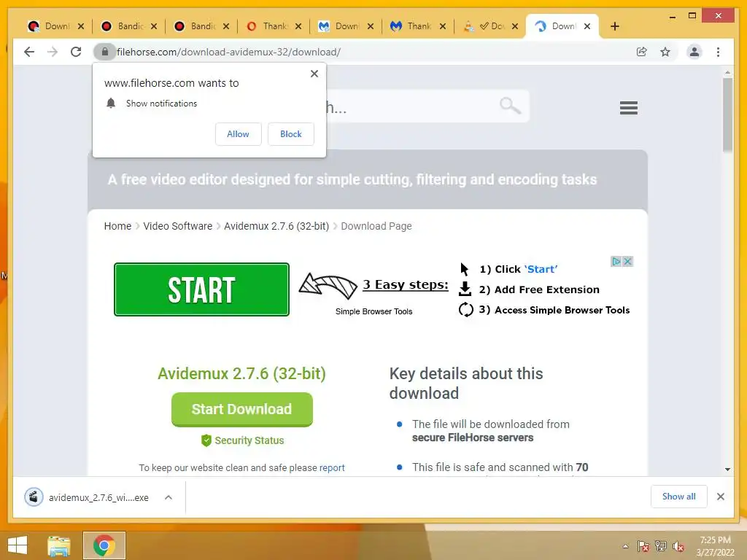
Task: Click the FileHorse search magnifier icon
Action: pyautogui.click(x=510, y=105)
